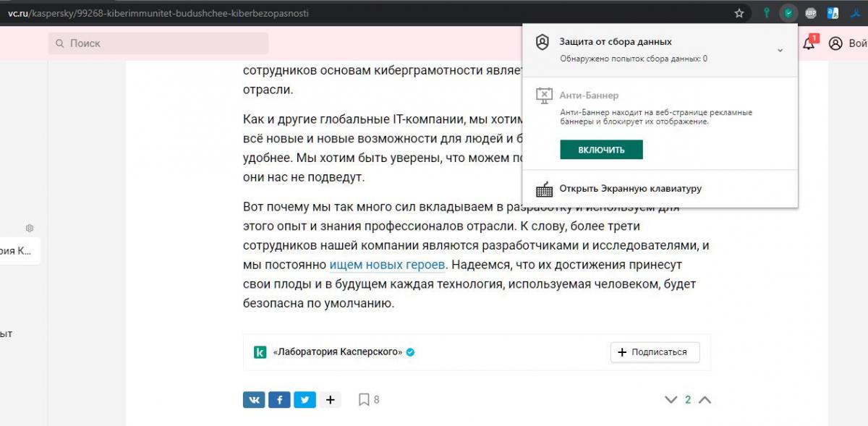
Task: Open the user profile icon
Action: pos(835,43)
